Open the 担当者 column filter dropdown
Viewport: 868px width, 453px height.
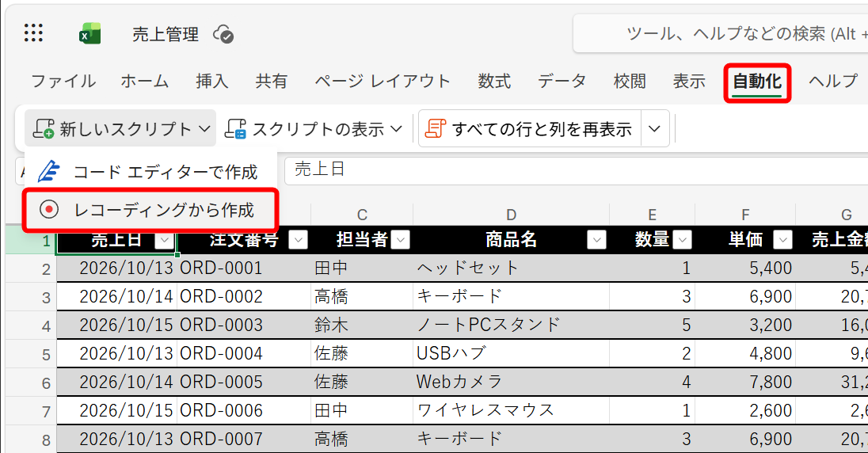(x=400, y=240)
